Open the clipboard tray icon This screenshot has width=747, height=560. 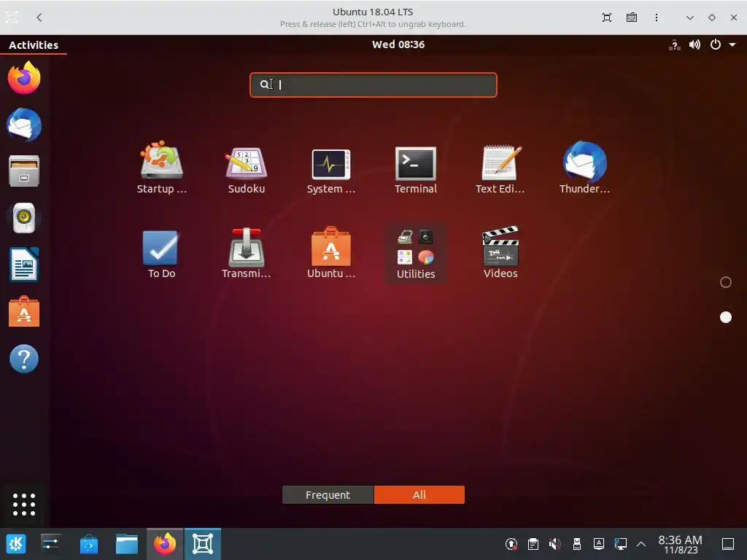533,544
